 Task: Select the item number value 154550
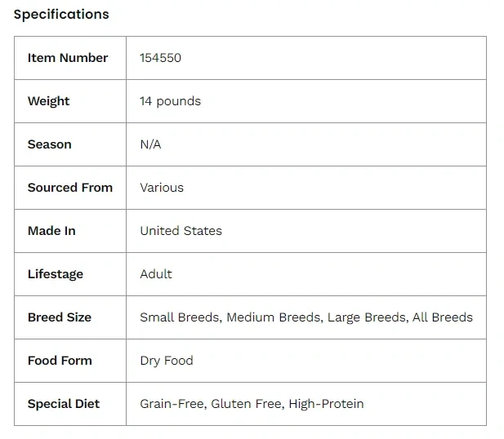pos(161,58)
